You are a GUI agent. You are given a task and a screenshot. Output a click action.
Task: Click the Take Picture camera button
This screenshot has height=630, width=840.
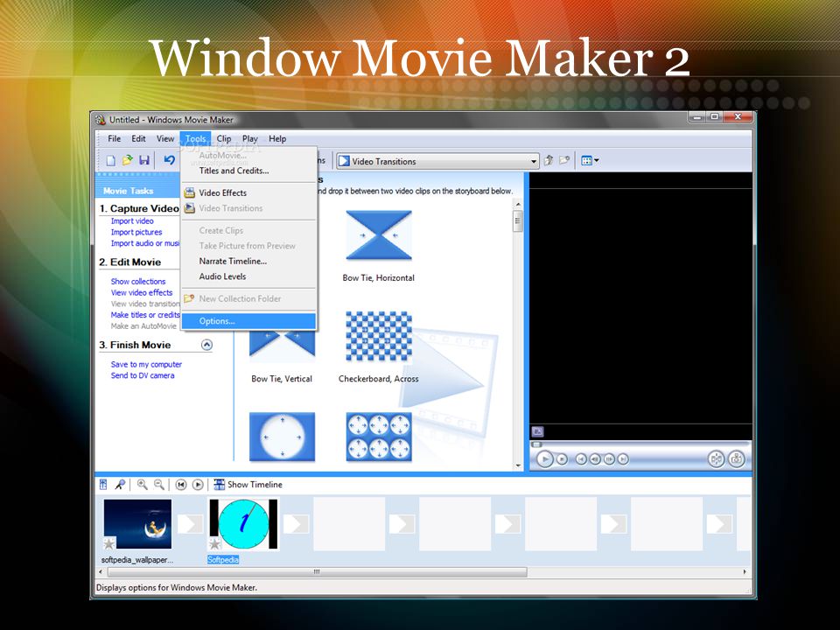(737, 459)
